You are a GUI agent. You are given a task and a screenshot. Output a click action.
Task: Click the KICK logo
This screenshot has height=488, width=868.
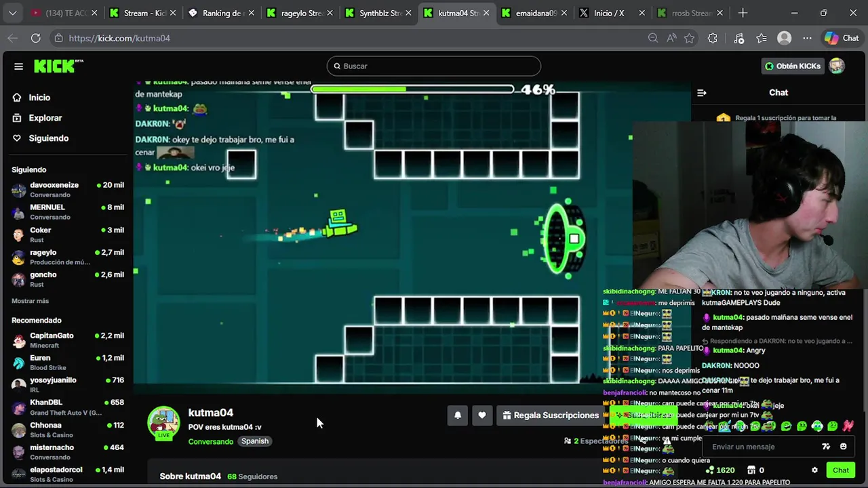coord(58,66)
